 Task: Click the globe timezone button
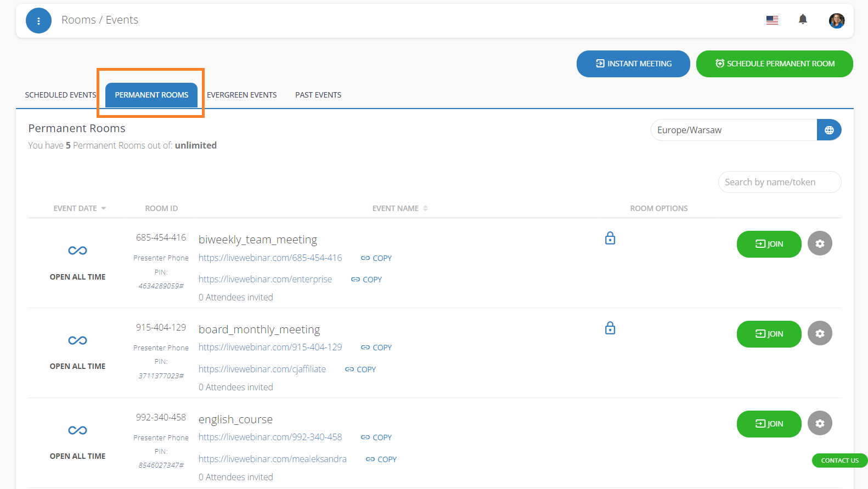828,130
